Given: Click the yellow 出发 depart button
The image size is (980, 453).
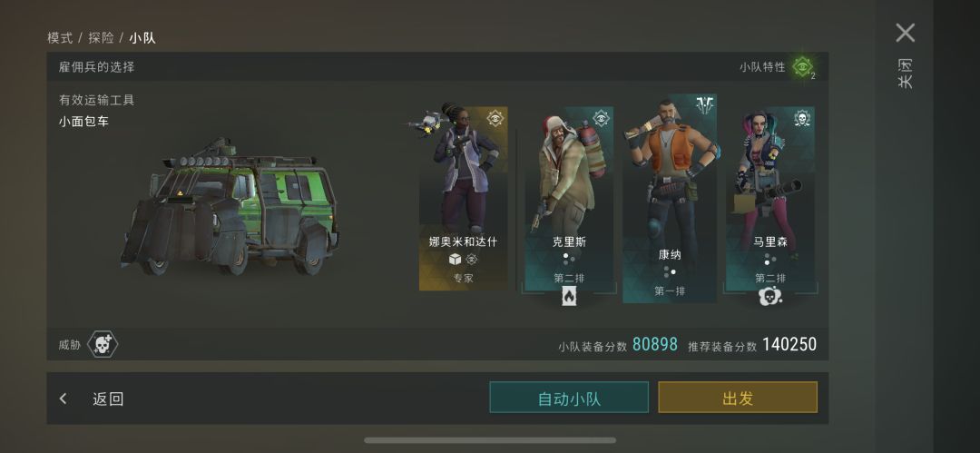Looking at the screenshot, I should click(738, 398).
